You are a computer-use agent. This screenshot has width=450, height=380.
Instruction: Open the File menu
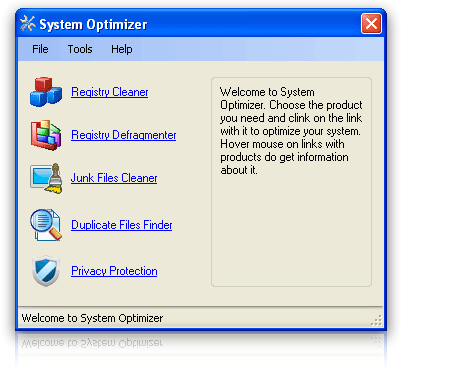(x=40, y=49)
